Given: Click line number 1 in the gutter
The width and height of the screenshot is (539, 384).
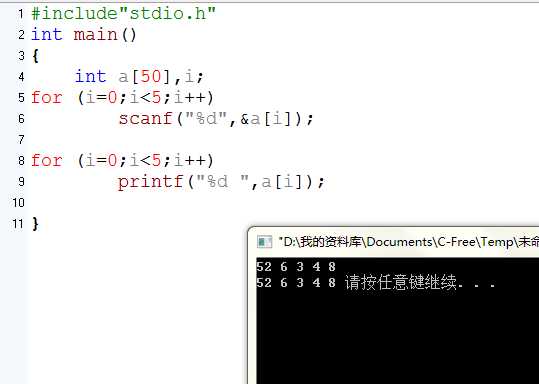Looking at the screenshot, I should click(21, 14).
